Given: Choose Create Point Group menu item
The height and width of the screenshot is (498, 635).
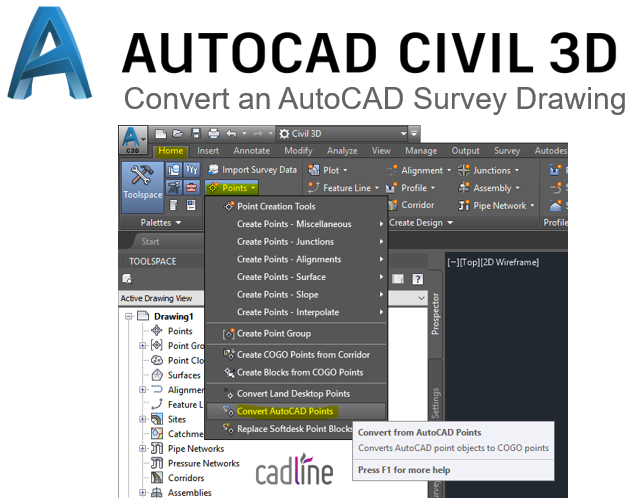Looking at the screenshot, I should point(296,334).
